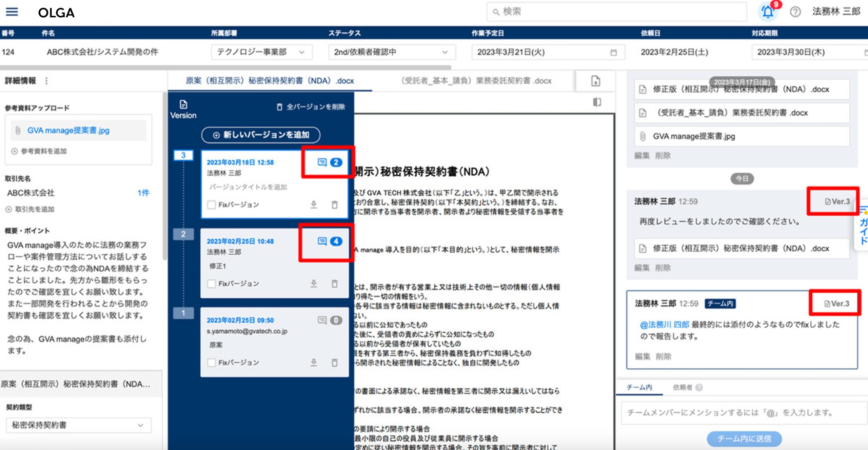Toggle the compare view icon
The height and width of the screenshot is (450, 868).
pyautogui.click(x=597, y=102)
